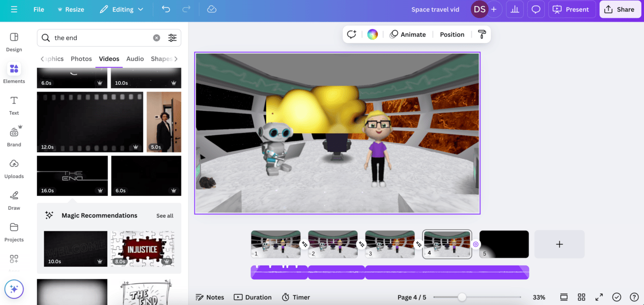Image resolution: width=644 pixels, height=305 pixels.
Task: Switch to the Shapes tab
Action: 161,59
